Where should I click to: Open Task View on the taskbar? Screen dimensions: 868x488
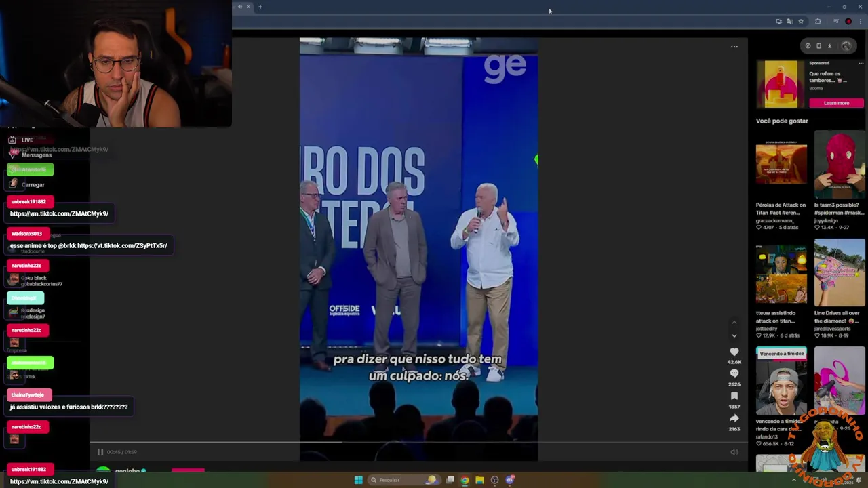[450, 480]
